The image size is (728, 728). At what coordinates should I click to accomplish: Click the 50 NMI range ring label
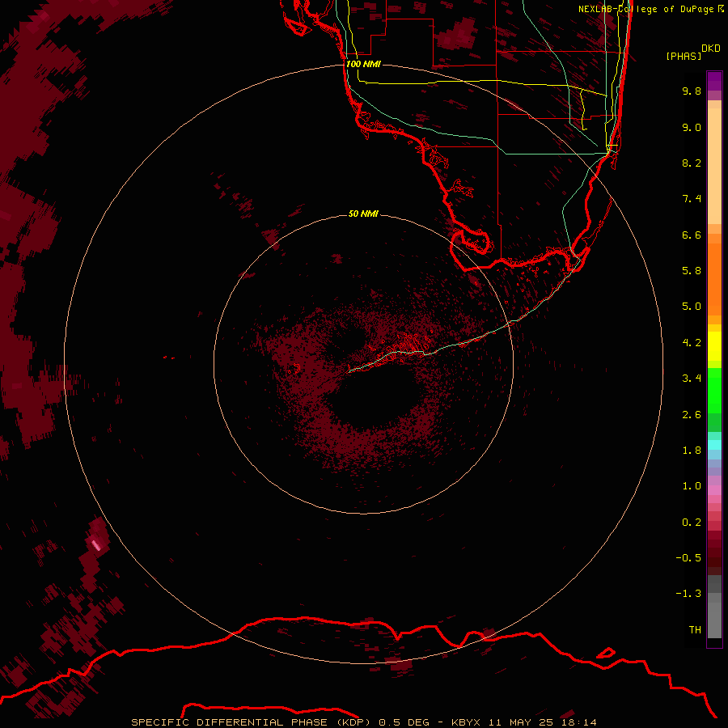tap(363, 214)
